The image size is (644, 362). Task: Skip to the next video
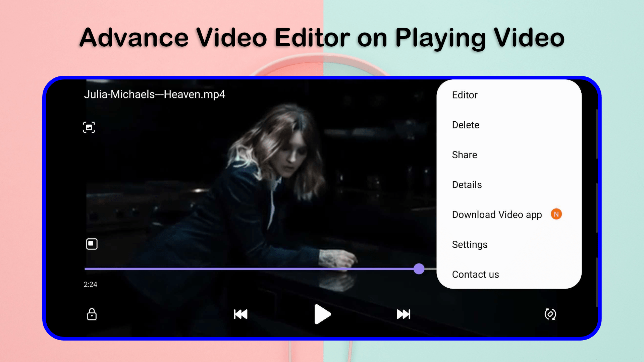point(404,314)
